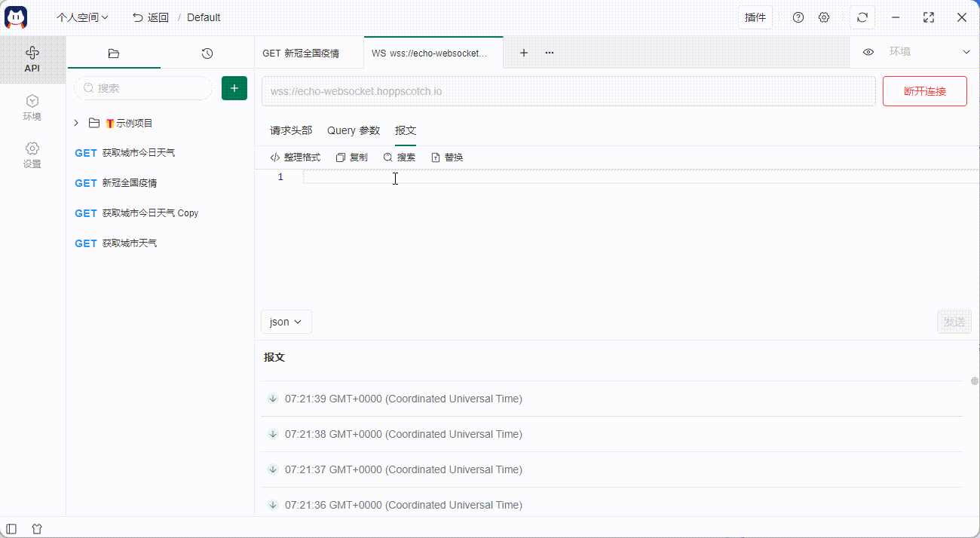Toggle the environment eye preview icon
The height and width of the screenshot is (538, 980).
(868, 52)
